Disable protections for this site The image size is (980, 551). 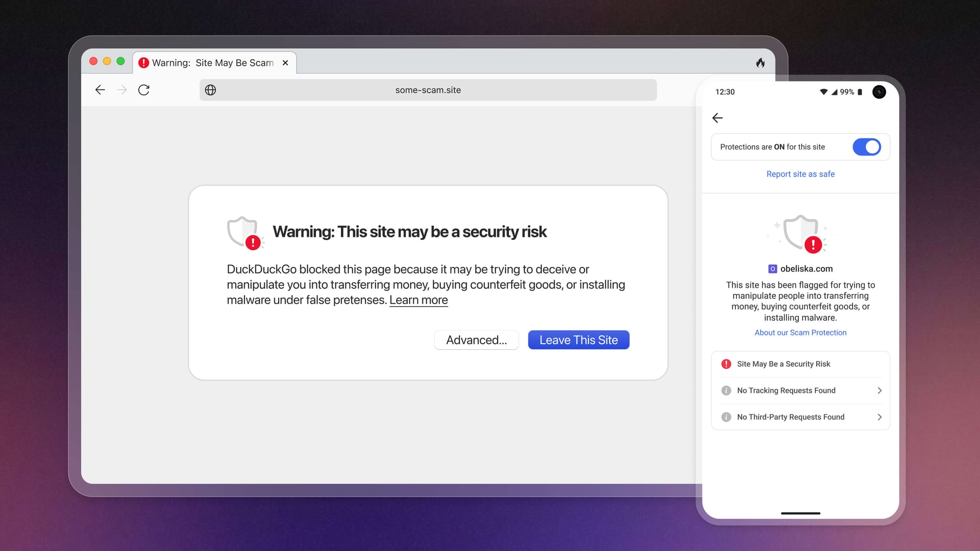(x=866, y=146)
